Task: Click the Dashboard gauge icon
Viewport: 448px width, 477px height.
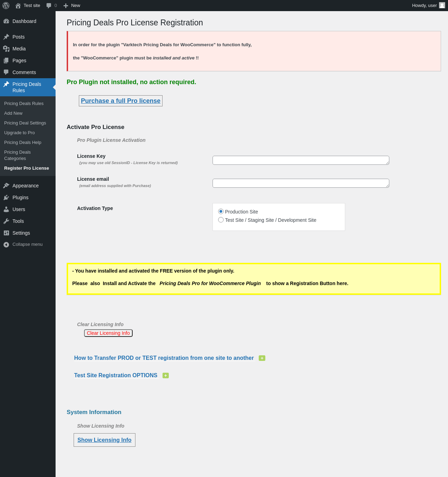Action: point(6,21)
